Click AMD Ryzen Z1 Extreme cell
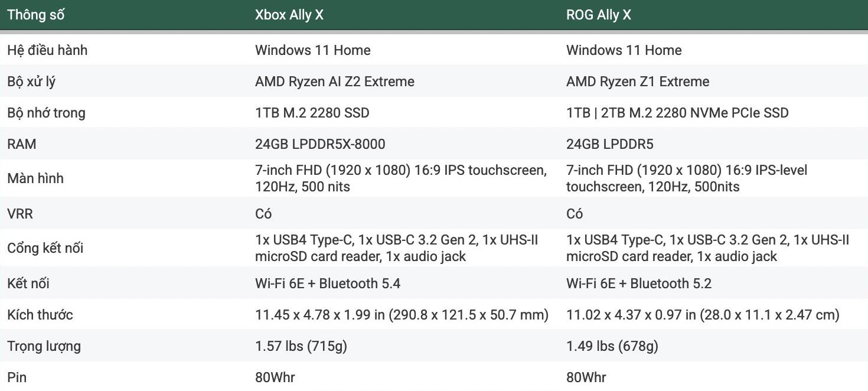This screenshot has width=868, height=391. pos(638,82)
